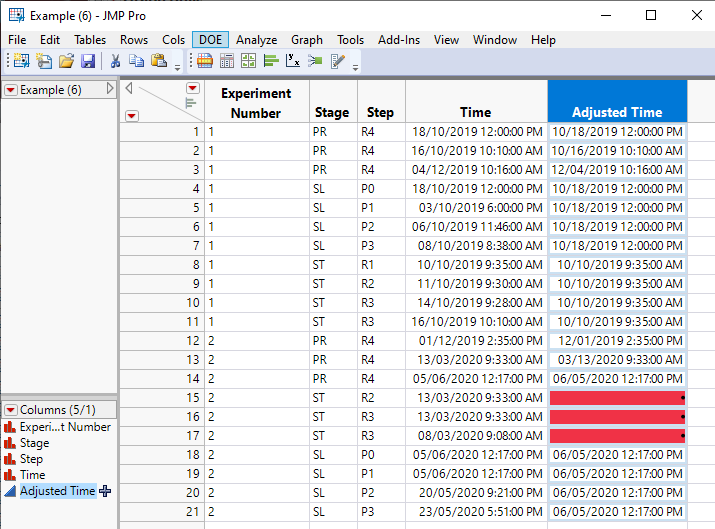Click the checklist pencil toolbar icon

(x=337, y=61)
